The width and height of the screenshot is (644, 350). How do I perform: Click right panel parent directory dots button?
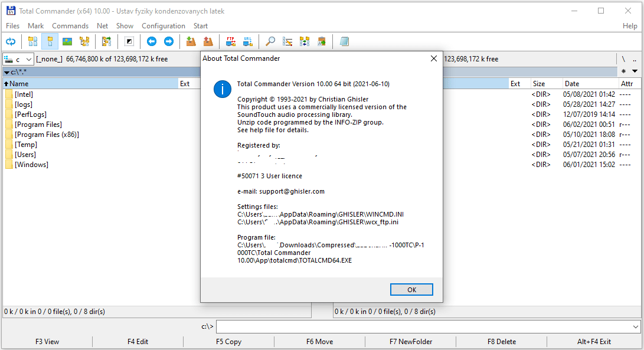click(x=635, y=59)
